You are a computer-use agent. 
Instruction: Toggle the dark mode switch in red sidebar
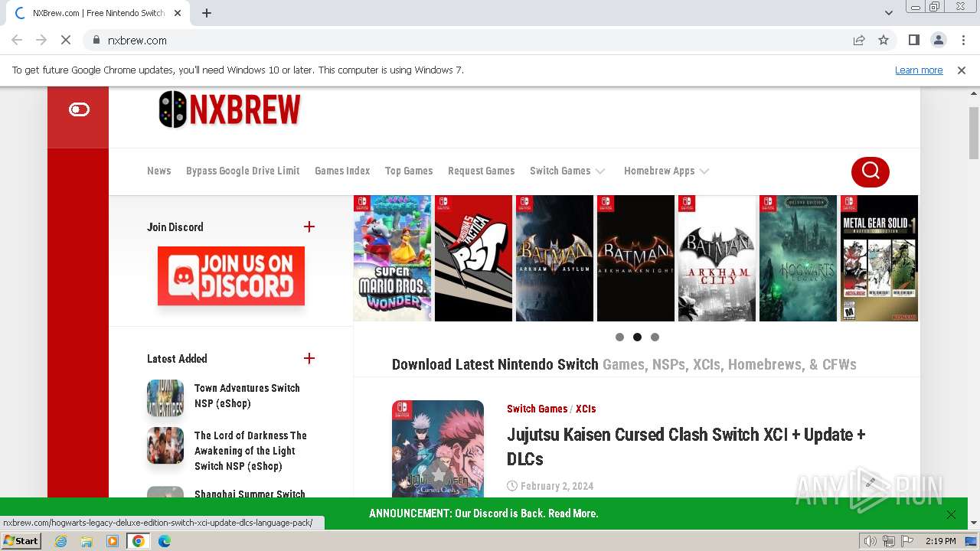coord(79,109)
